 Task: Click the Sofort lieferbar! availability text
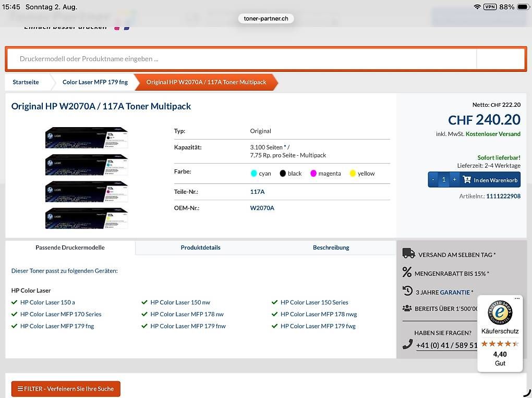[x=499, y=158]
